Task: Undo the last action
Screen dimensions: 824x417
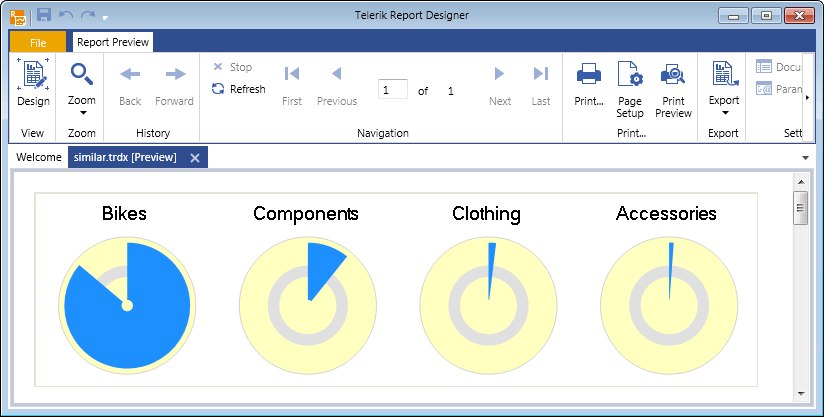Action: pos(66,15)
